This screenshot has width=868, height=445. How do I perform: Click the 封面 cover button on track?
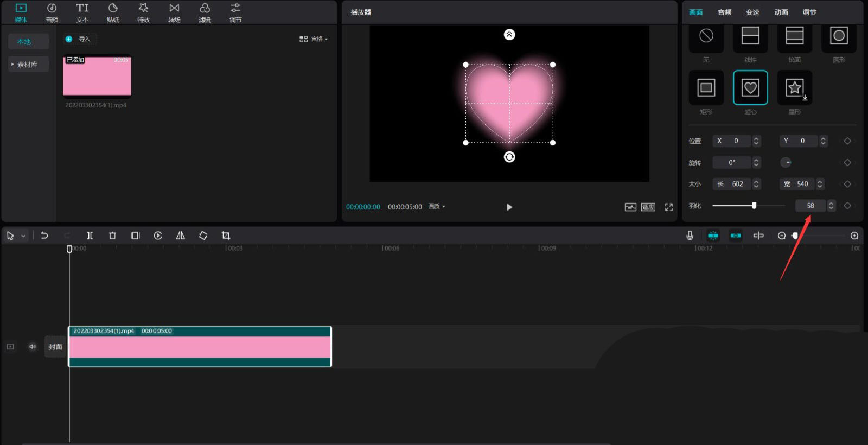point(55,347)
